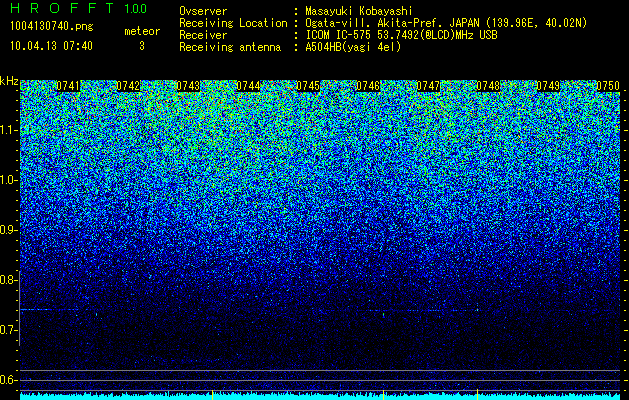
Task: Click the 0750 time marker
Action: point(608,86)
